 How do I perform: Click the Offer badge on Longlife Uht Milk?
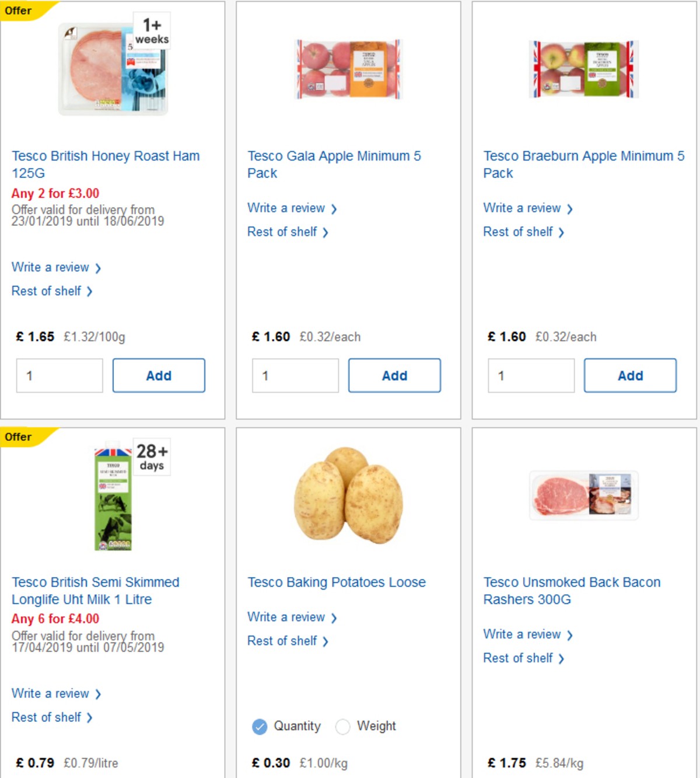click(19, 437)
